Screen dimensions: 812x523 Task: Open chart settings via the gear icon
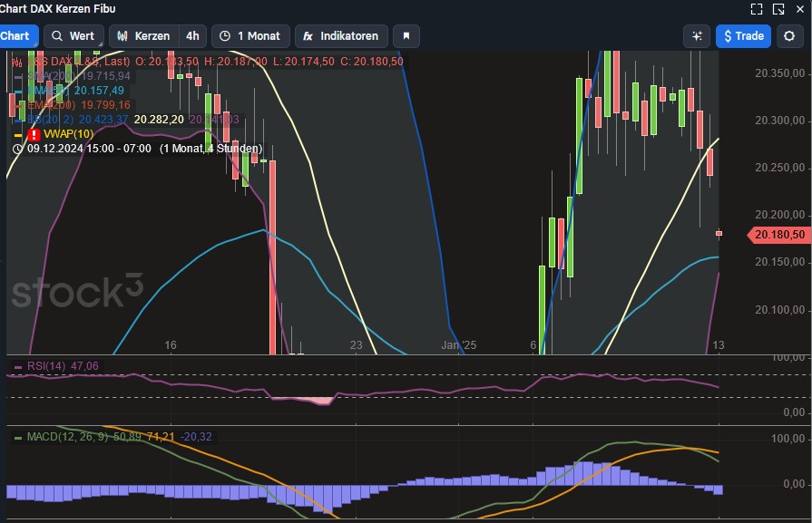click(x=787, y=36)
